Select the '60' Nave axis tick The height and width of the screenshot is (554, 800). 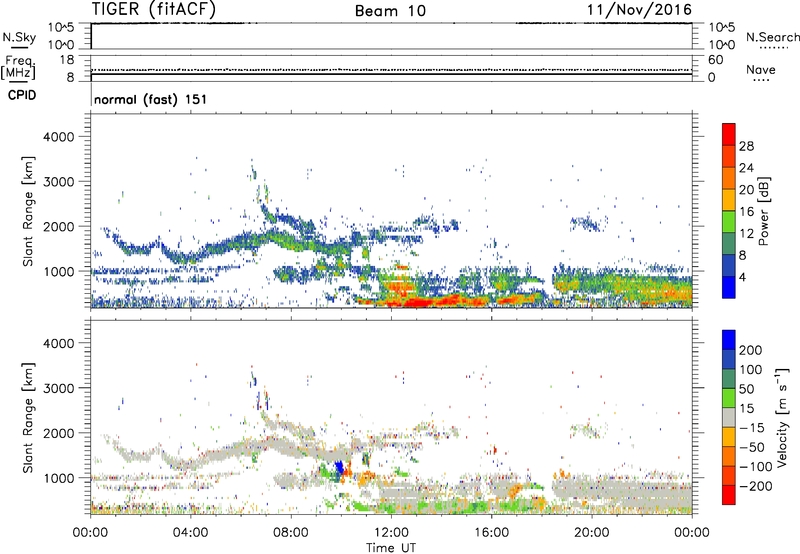pos(715,60)
